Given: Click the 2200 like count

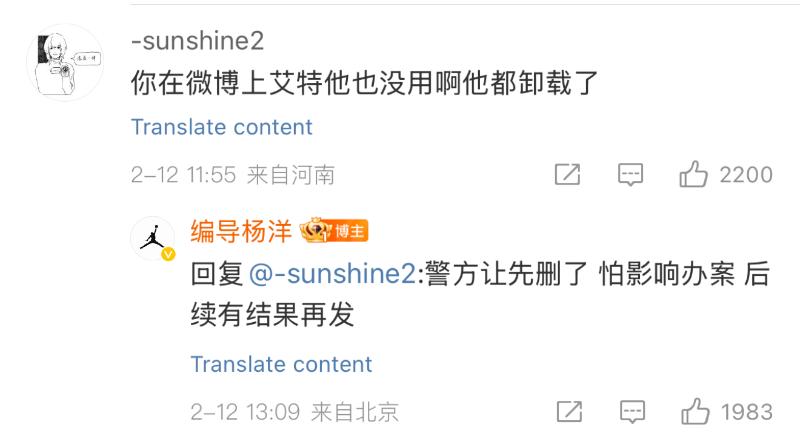Looking at the screenshot, I should [x=746, y=175].
